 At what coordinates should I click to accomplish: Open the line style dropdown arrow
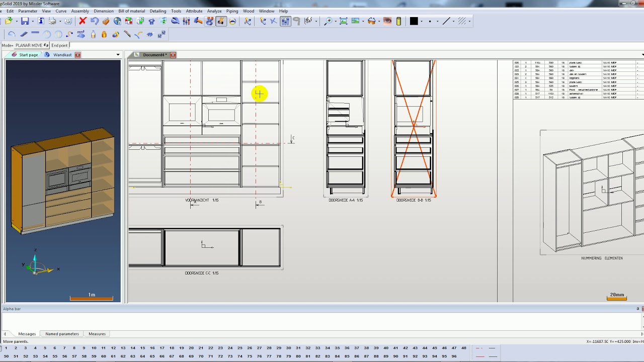tap(453, 21)
